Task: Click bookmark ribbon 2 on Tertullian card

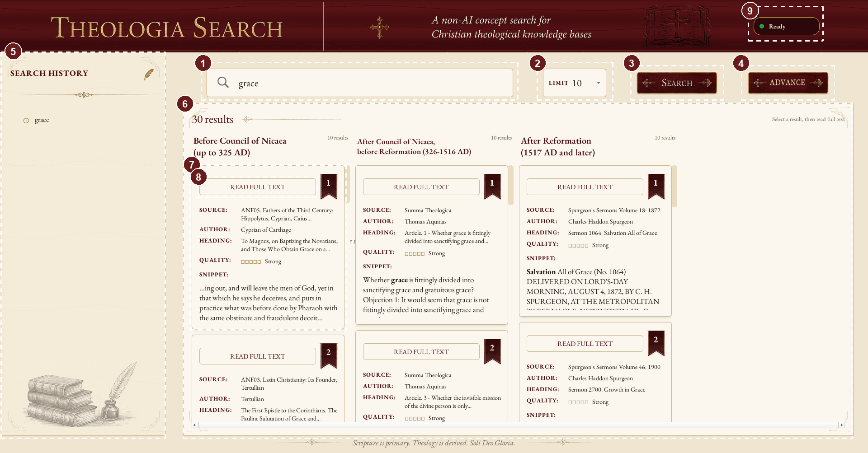Action: pos(329,355)
